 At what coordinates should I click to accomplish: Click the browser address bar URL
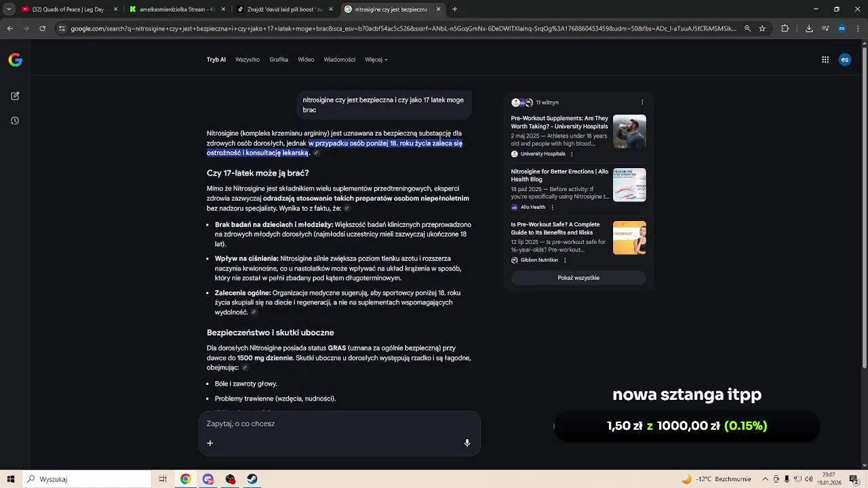coord(403,28)
